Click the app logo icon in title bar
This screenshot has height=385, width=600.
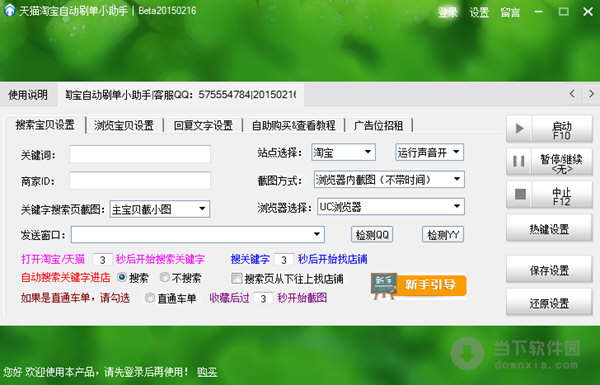pos(9,10)
